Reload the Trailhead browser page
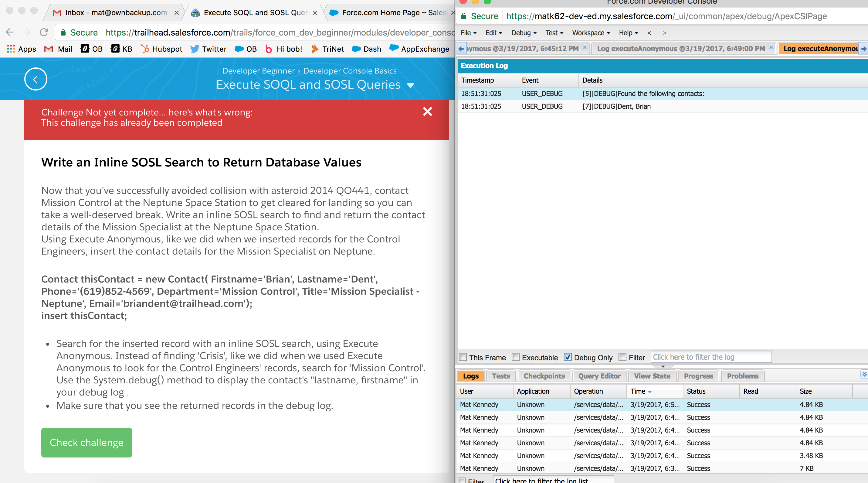Image resolution: width=868 pixels, height=483 pixels. pos(44,33)
